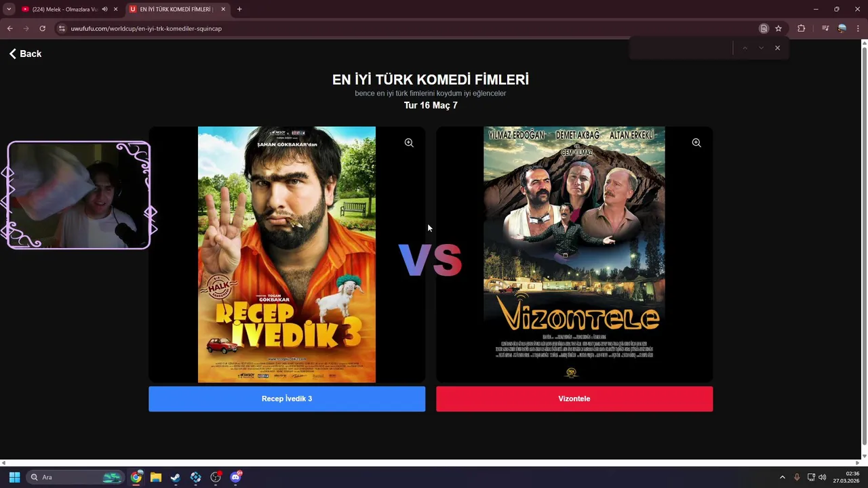The height and width of the screenshot is (488, 868).
Task: Go to next find result
Action: 761,48
